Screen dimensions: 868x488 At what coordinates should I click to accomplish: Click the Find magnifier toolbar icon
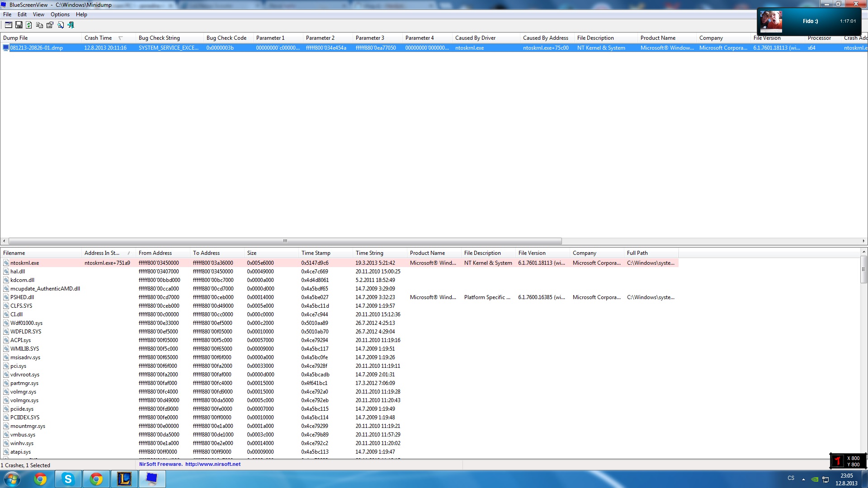pyautogui.click(x=60, y=25)
